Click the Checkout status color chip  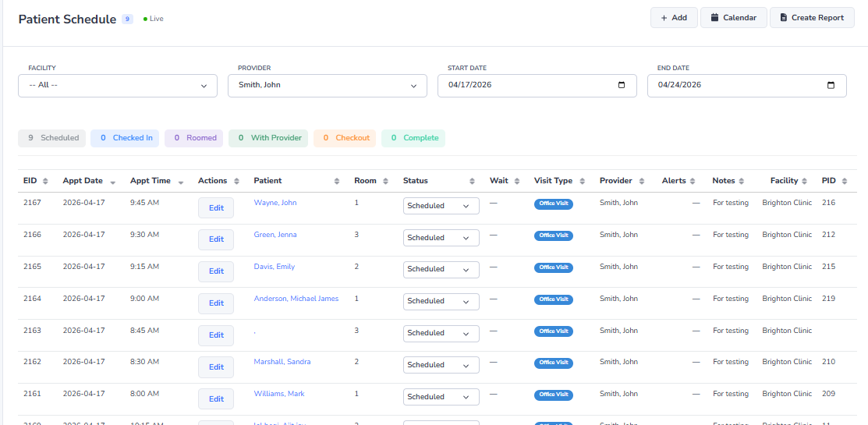(345, 138)
